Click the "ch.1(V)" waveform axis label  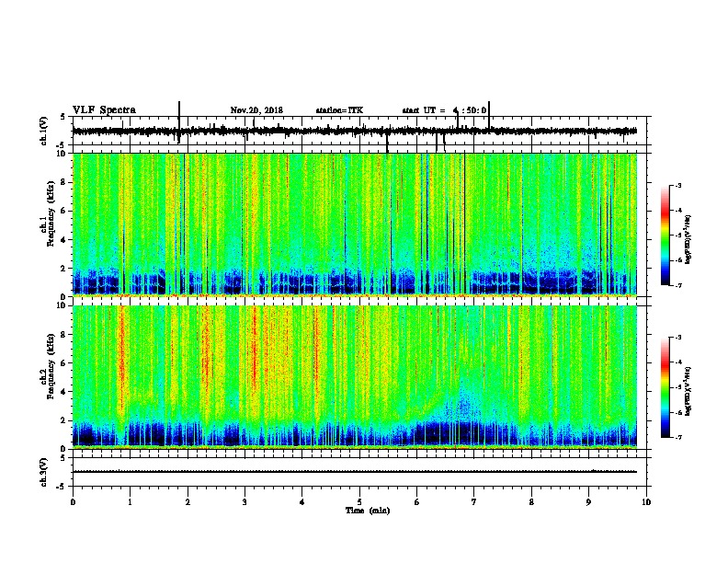click(x=44, y=131)
